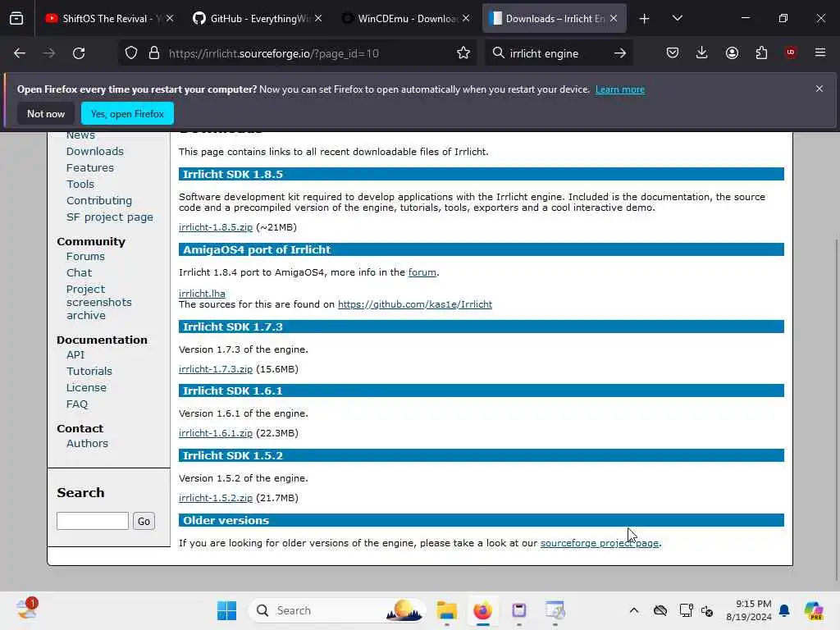Download the irrlicht.lha file
The width and height of the screenshot is (840, 630).
pyautogui.click(x=202, y=294)
